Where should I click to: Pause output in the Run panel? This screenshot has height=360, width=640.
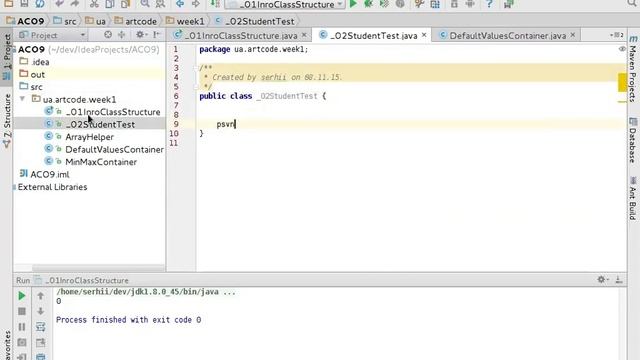click(22, 327)
